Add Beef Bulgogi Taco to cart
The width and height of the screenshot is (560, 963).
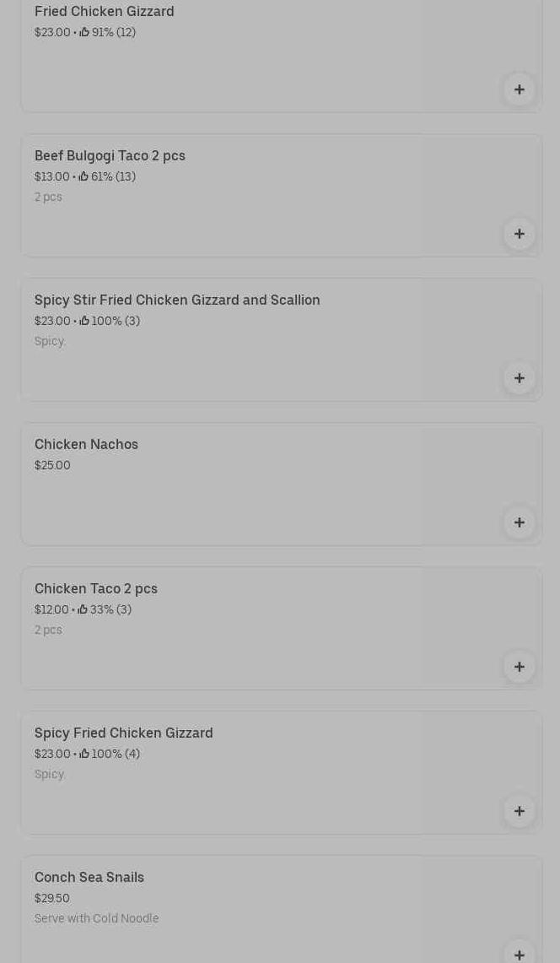coord(519,234)
